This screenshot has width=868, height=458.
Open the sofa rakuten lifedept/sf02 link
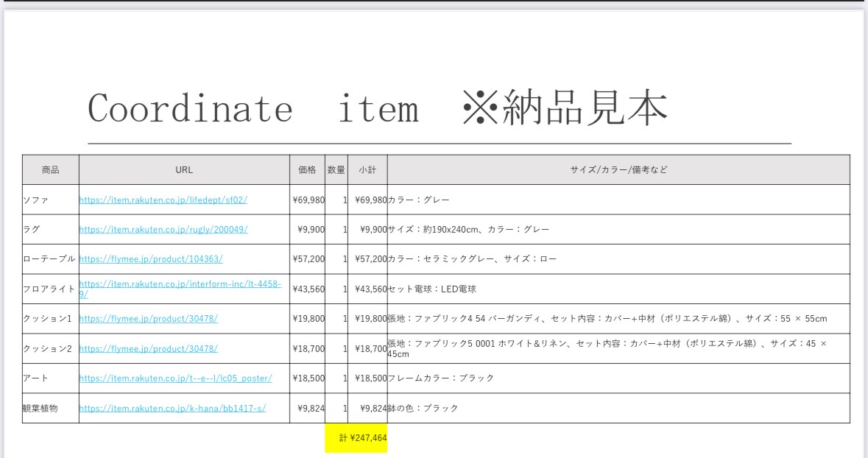point(163,200)
